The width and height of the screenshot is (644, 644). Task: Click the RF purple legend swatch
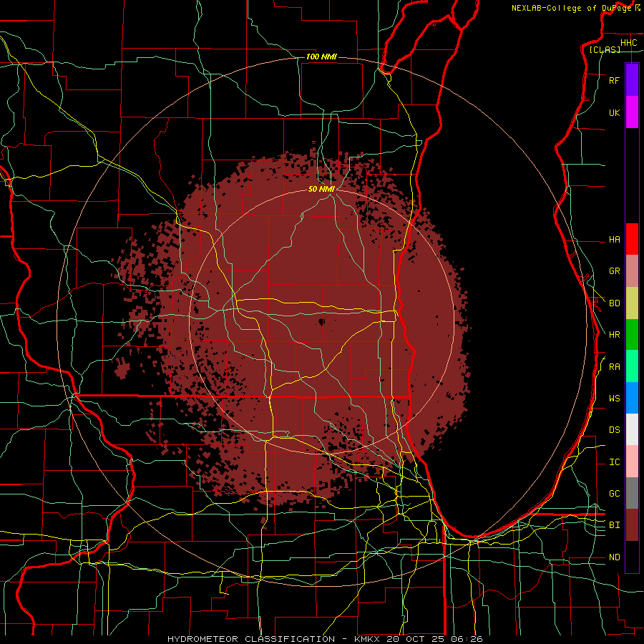[632, 80]
